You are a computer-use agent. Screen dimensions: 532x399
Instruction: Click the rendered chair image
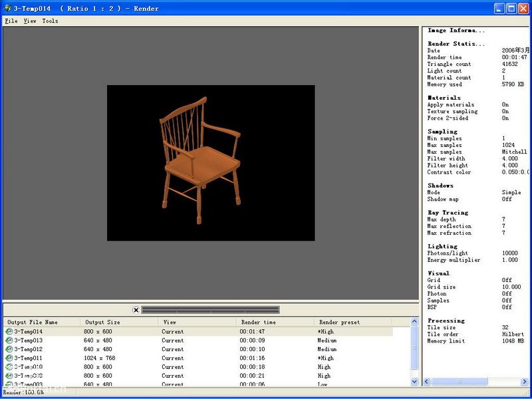coord(211,163)
